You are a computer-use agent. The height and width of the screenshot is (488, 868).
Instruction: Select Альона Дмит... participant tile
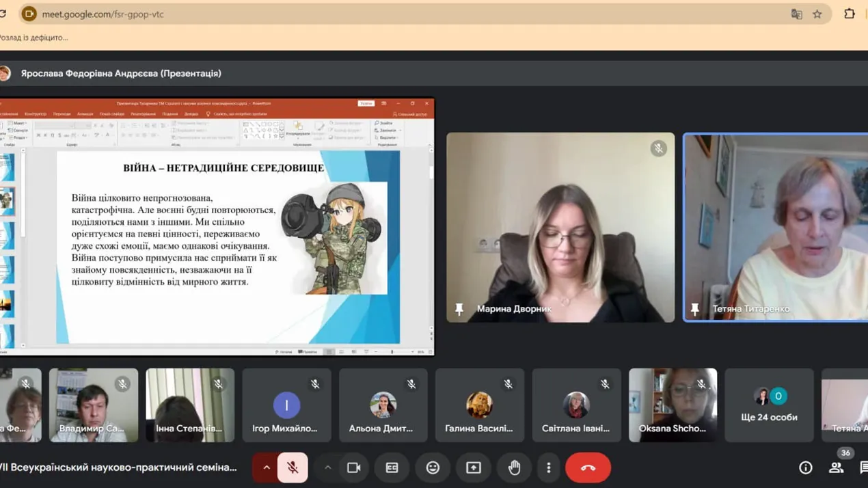point(383,405)
